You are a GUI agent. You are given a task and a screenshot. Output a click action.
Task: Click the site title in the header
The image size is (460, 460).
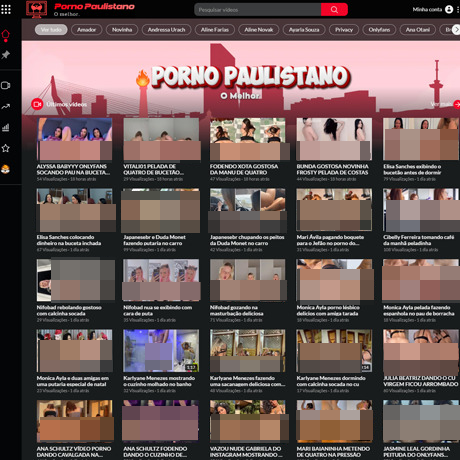[x=94, y=6]
